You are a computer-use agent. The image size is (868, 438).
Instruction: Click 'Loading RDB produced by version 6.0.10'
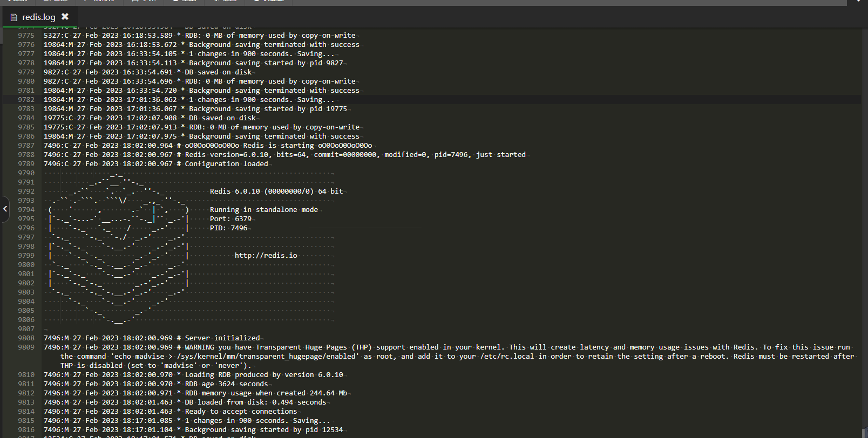click(193, 375)
